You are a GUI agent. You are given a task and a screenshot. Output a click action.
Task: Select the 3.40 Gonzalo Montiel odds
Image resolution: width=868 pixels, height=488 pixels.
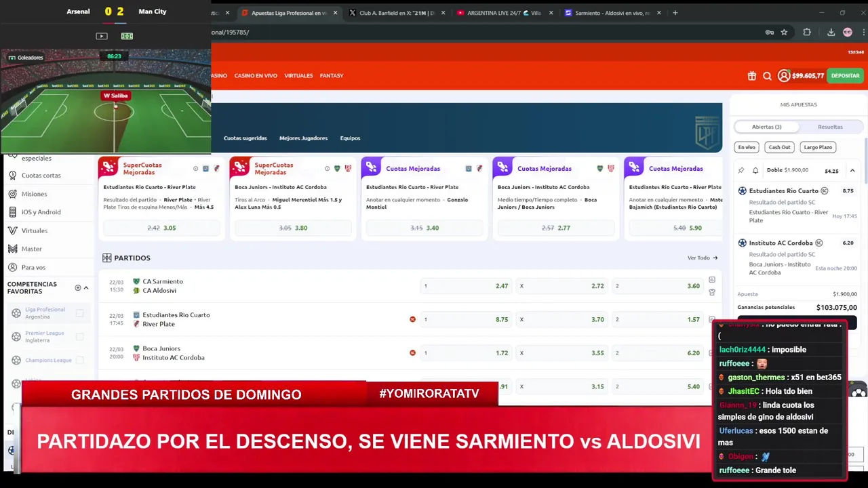click(x=425, y=228)
